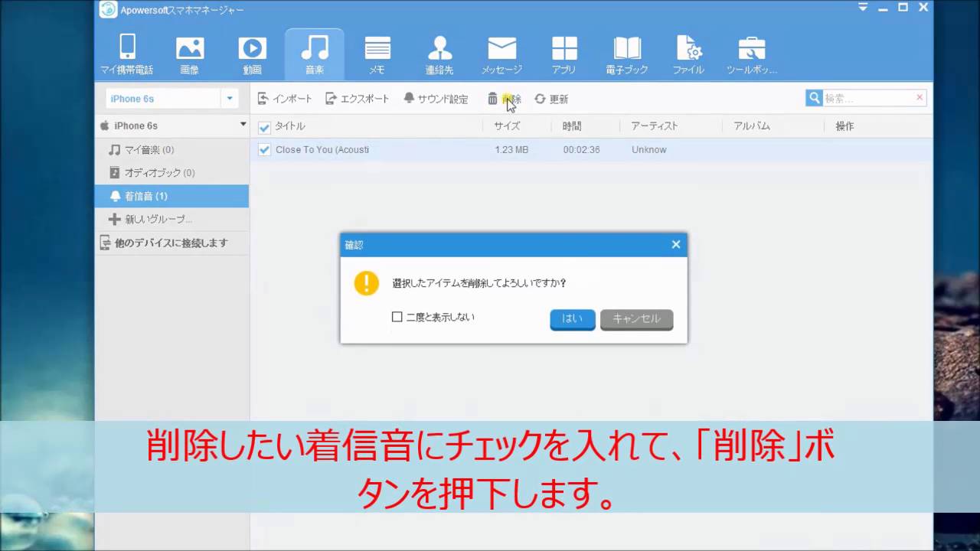The height and width of the screenshot is (551, 980).
Task: Click the エクスポート (Export) toolbar button
Action: (x=357, y=99)
